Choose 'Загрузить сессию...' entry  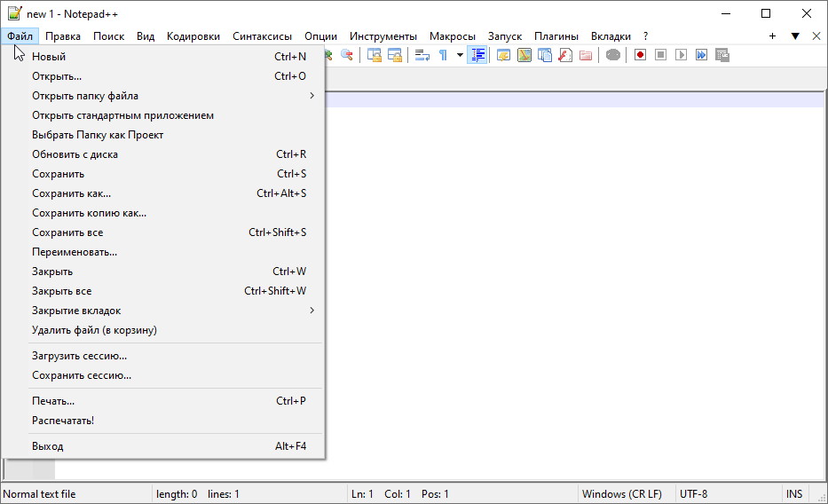(x=163, y=356)
